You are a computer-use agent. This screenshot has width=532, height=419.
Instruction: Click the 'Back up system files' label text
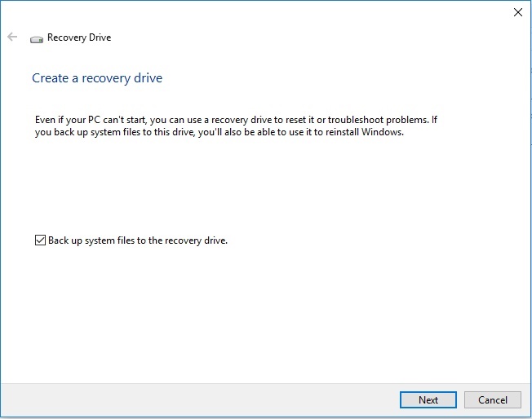click(x=137, y=240)
